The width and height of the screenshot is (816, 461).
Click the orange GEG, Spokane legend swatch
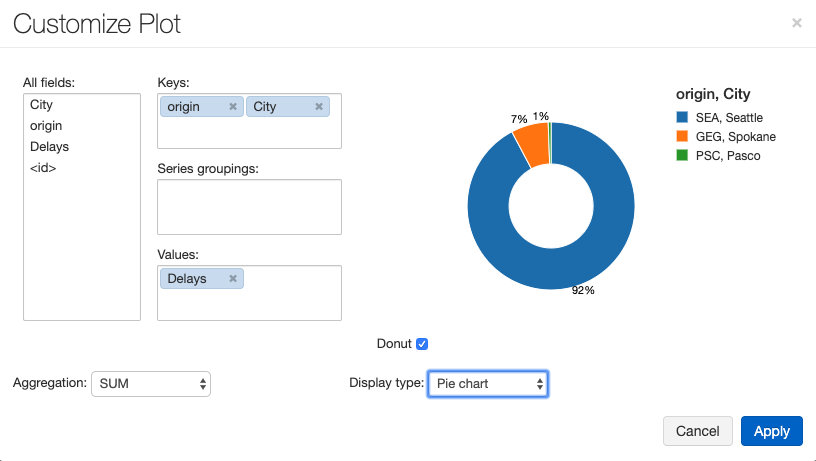[682, 136]
